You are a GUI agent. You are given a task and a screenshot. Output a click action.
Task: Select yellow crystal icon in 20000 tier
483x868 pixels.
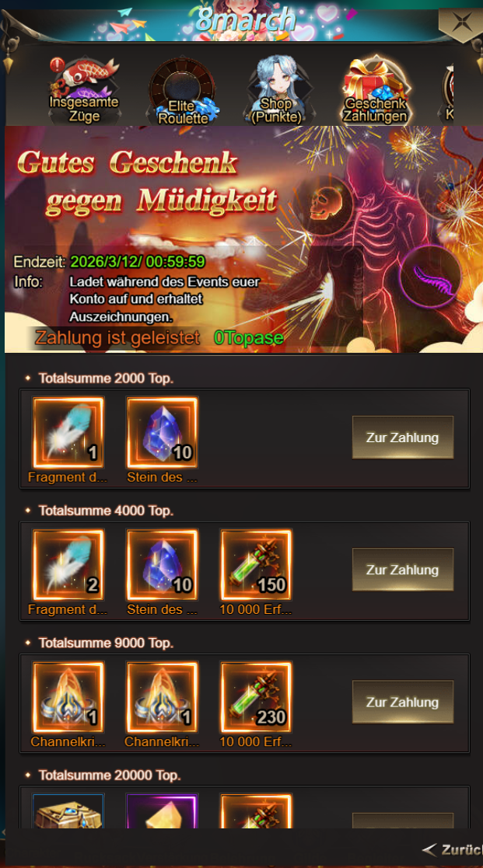pos(163,811)
